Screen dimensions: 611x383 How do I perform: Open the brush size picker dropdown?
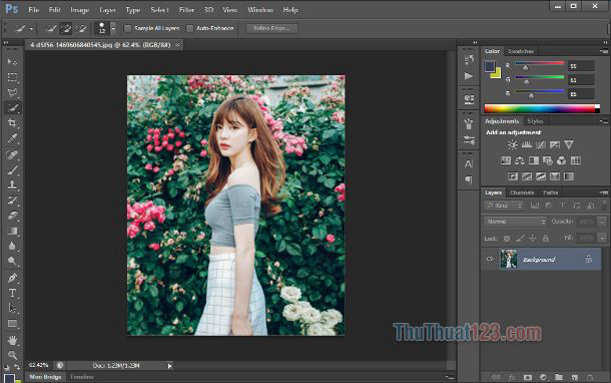pos(113,28)
